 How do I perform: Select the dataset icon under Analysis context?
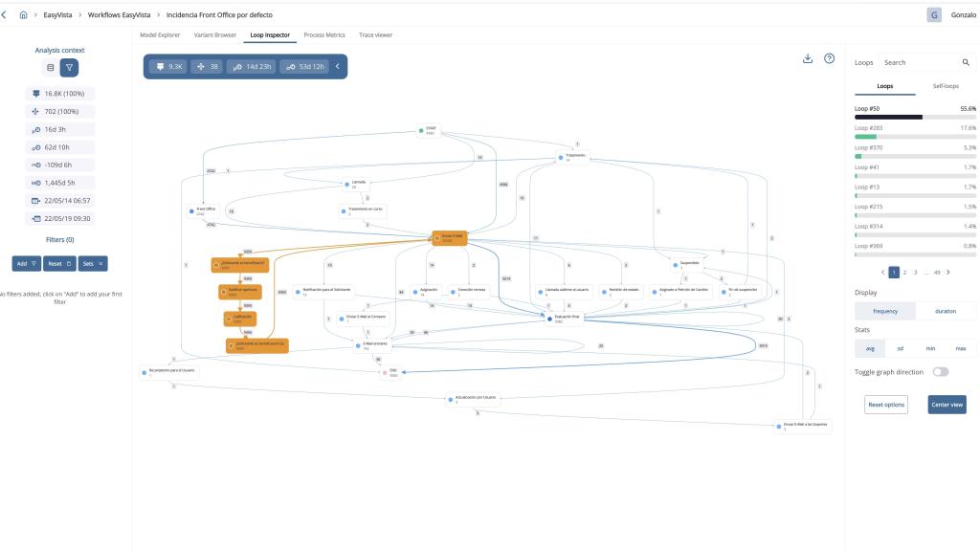pos(51,68)
